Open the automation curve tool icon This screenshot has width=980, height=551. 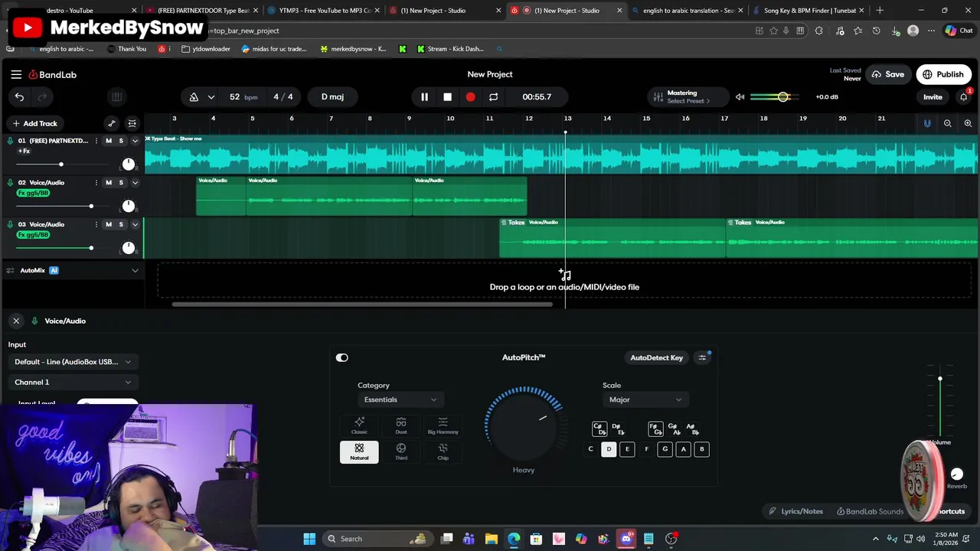click(x=112, y=123)
